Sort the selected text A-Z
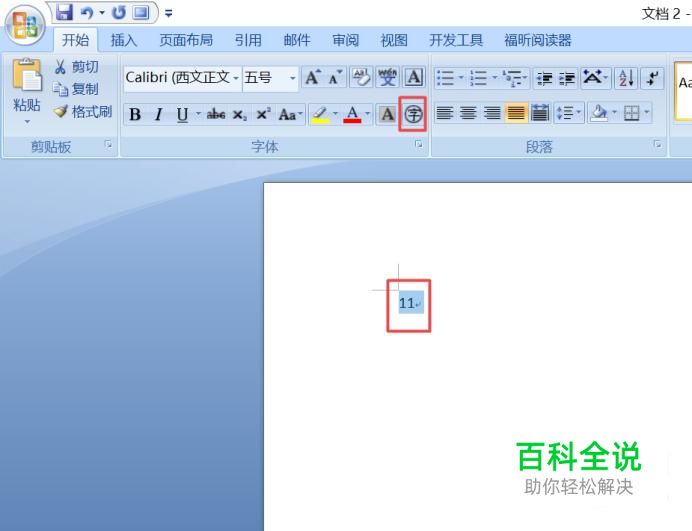This screenshot has height=531, width=692. [626, 79]
